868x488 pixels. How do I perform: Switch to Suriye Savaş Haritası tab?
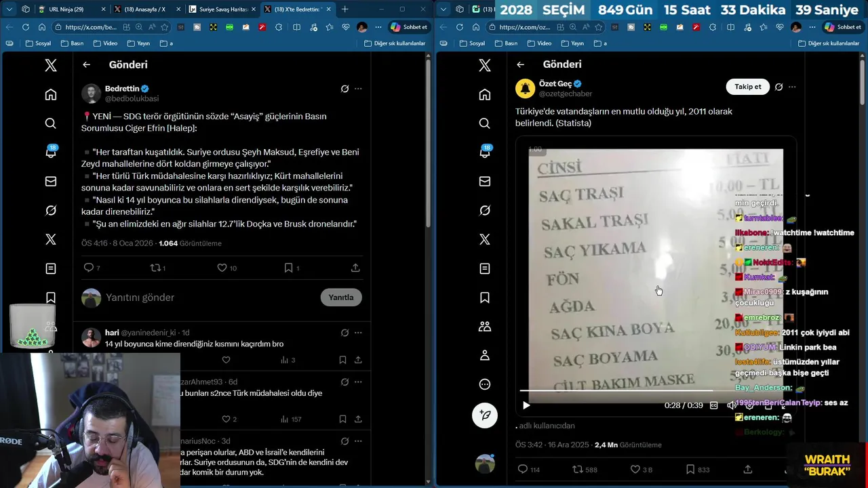pyautogui.click(x=221, y=9)
